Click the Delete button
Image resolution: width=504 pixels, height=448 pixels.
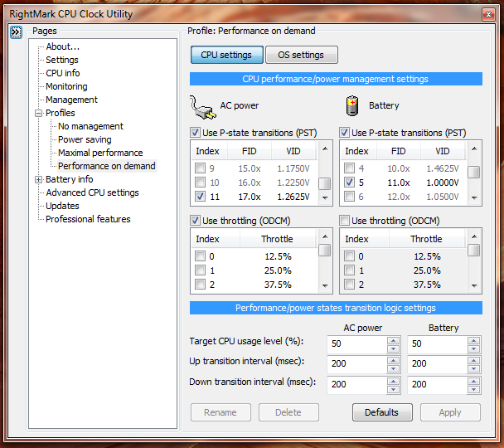click(288, 412)
